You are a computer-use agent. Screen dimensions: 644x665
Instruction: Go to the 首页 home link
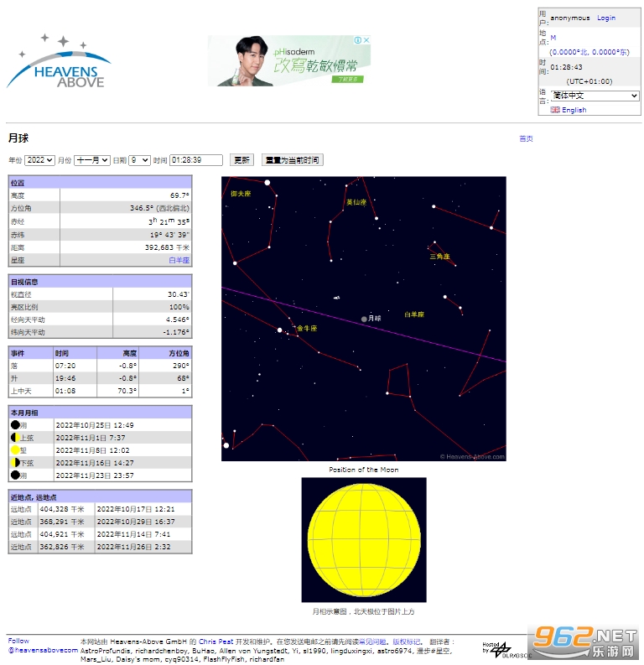click(526, 138)
